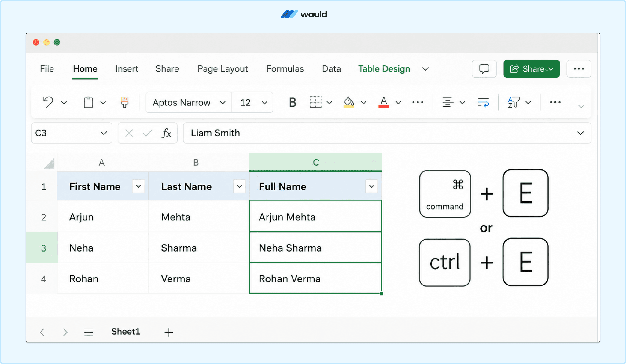Click the cell containing Neha Sharma

coord(315,248)
